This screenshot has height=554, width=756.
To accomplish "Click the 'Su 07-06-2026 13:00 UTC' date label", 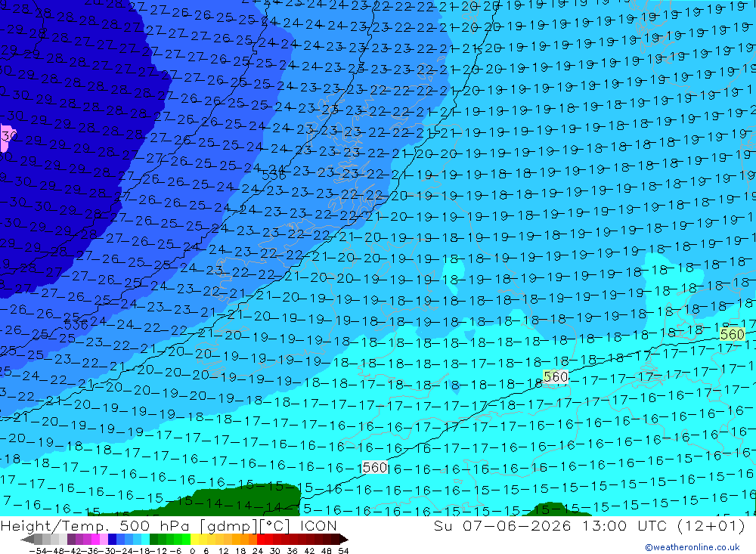I will (x=550, y=525).
